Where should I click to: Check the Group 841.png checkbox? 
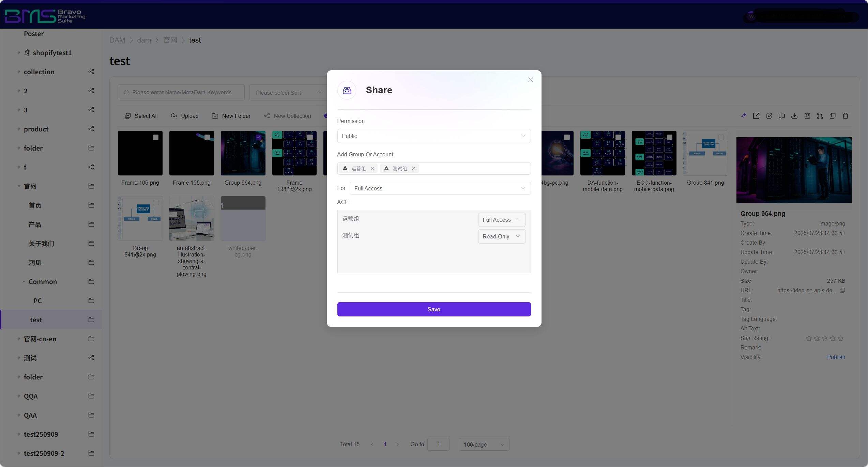[721, 137]
